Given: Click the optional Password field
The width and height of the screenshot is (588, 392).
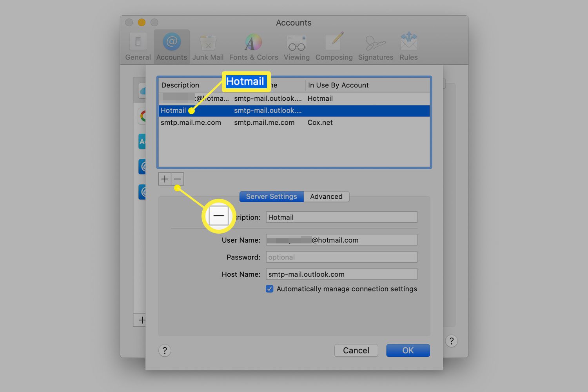Looking at the screenshot, I should (341, 257).
